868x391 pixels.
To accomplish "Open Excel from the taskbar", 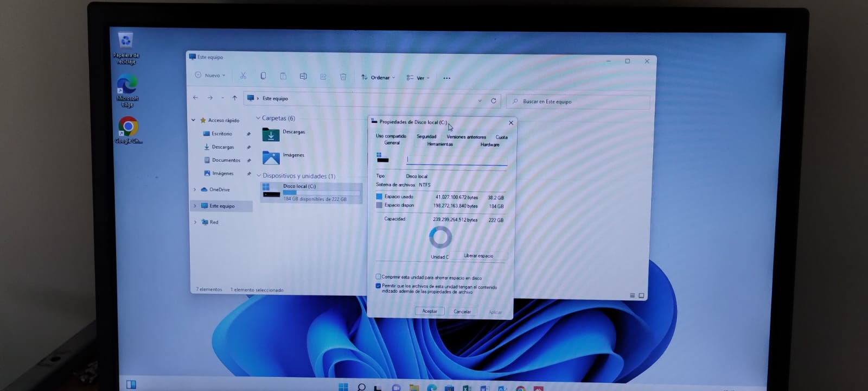I will [467, 388].
